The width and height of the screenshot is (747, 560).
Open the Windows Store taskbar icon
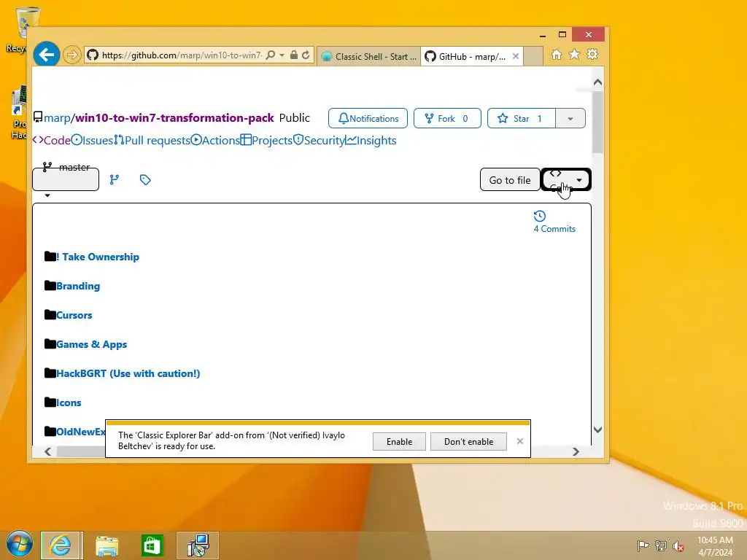(x=152, y=545)
